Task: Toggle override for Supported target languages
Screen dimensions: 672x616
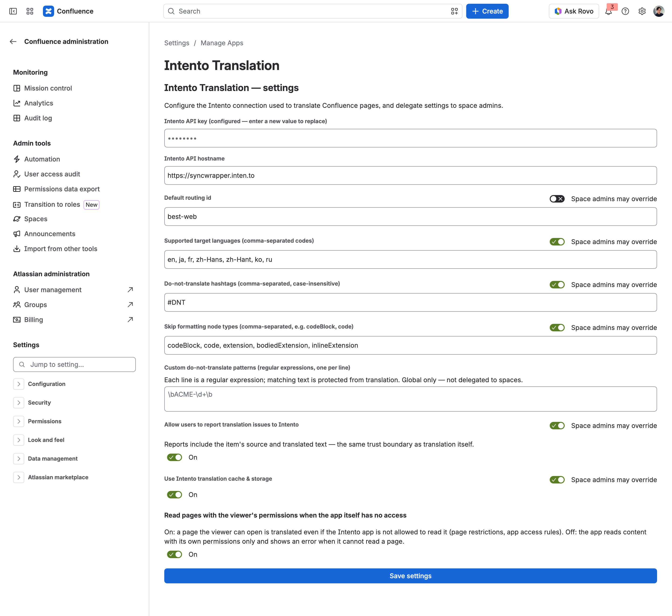Action: [x=557, y=242]
